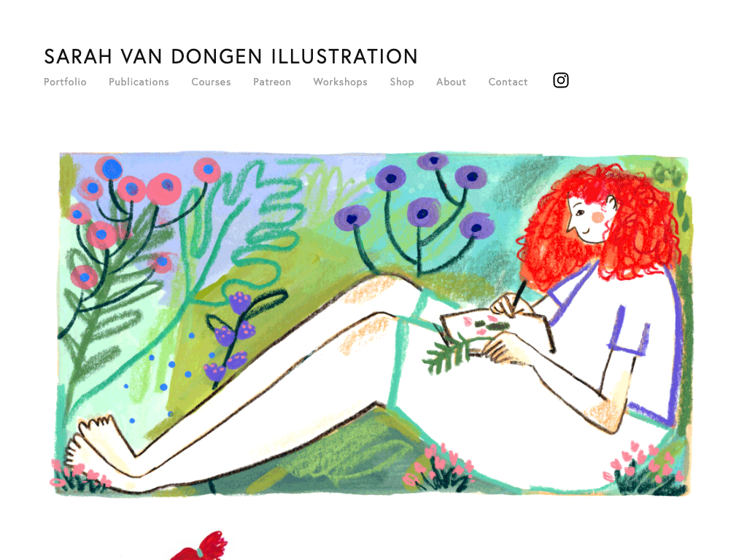
Task: Open the Contact page
Action: [x=508, y=82]
